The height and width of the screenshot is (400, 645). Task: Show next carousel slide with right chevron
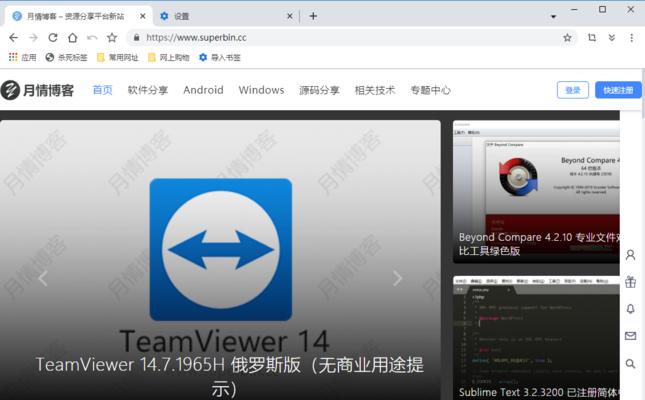pyautogui.click(x=397, y=279)
